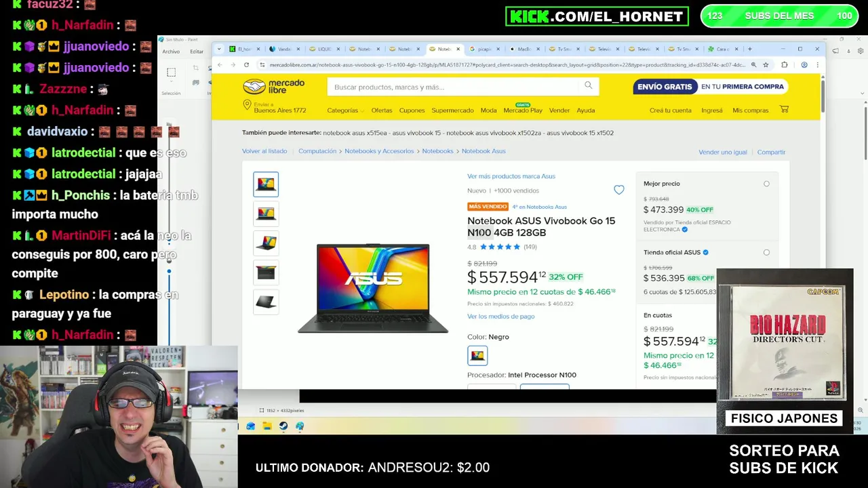868x488 pixels.
Task: Open the Computación breadcrumb
Action: [x=317, y=151]
